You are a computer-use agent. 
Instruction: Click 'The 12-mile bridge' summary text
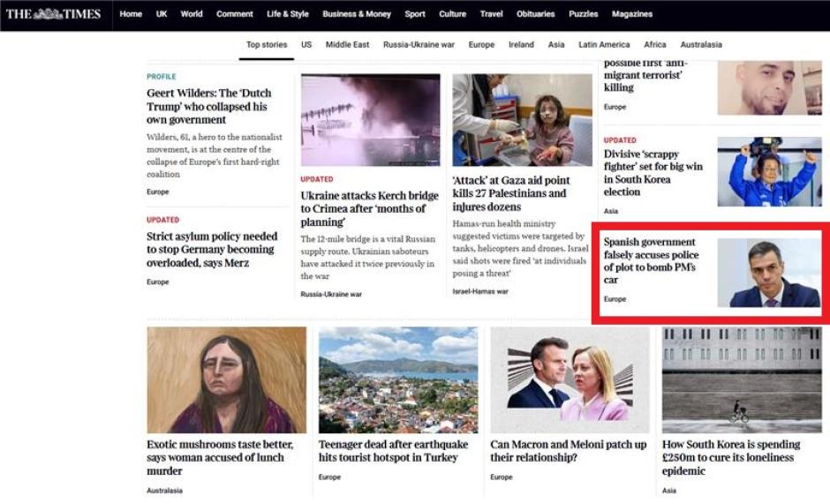pos(368,258)
